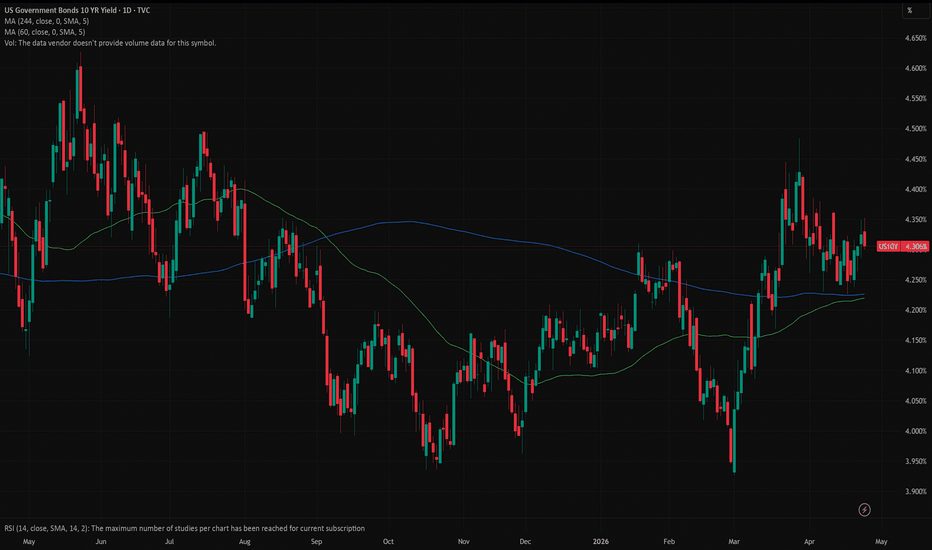Click the Nov label on time axis
Screen dimensions: 932x550
tap(464, 542)
